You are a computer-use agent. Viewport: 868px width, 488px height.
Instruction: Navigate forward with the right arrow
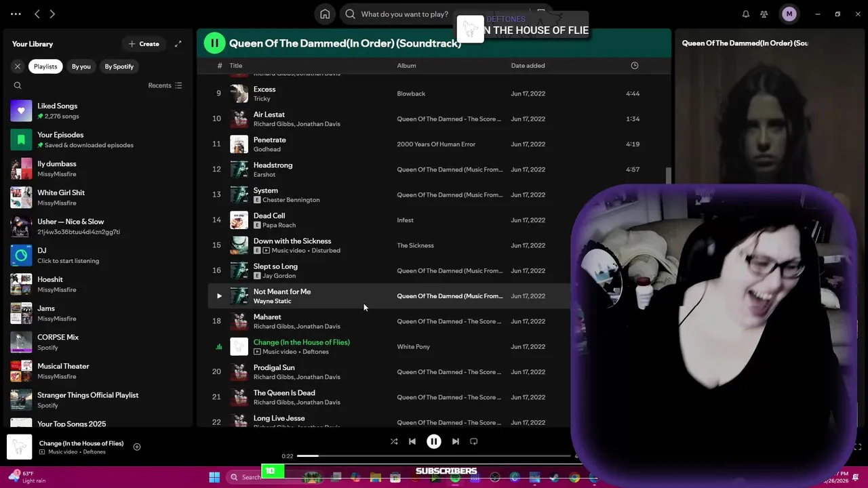52,14
